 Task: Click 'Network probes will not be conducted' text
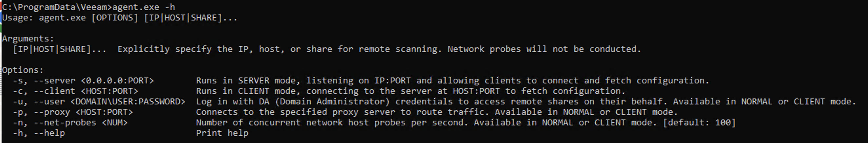pos(544,49)
